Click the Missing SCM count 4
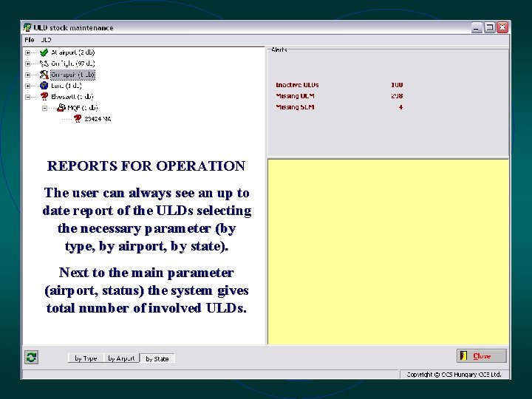This screenshot has width=532, height=399. (400, 107)
